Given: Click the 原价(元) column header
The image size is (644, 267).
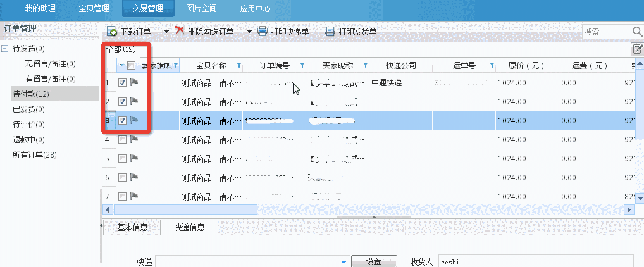Looking at the screenshot, I should pos(526,65).
